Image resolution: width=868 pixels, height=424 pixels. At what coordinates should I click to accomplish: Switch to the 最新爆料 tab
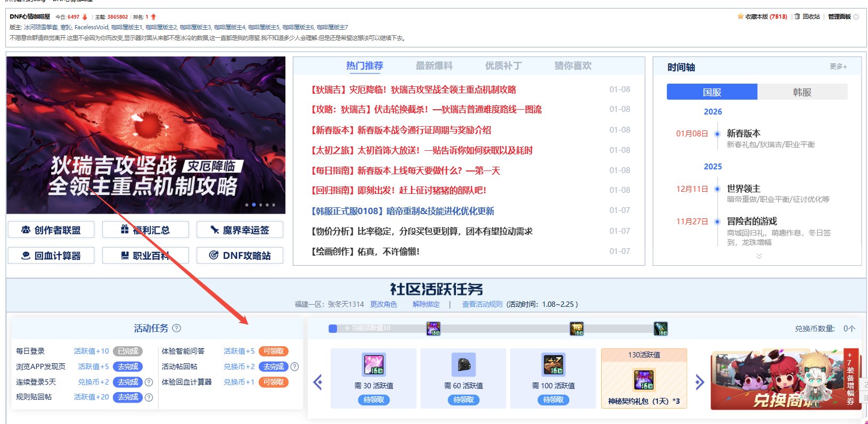coord(434,66)
